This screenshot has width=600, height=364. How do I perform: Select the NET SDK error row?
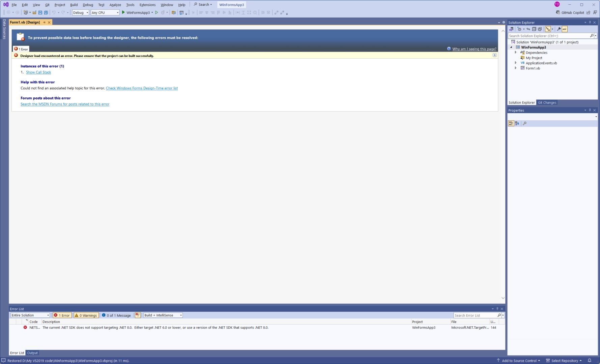257,327
